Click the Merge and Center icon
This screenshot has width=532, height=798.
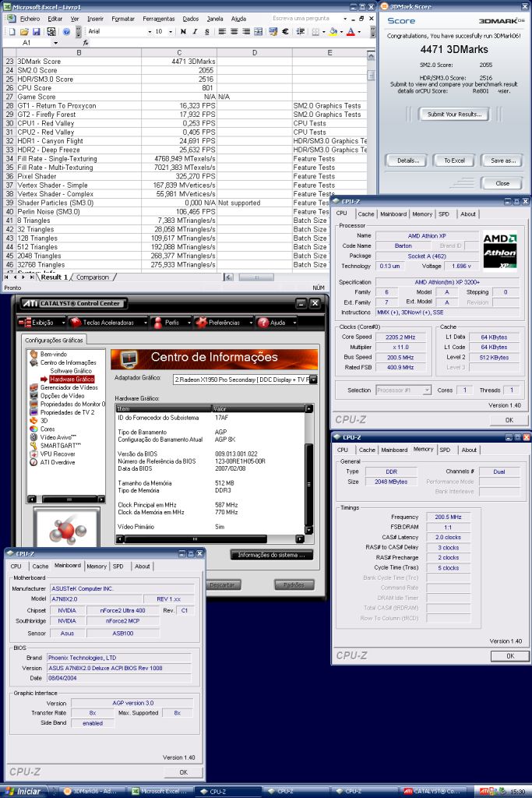[x=259, y=31]
